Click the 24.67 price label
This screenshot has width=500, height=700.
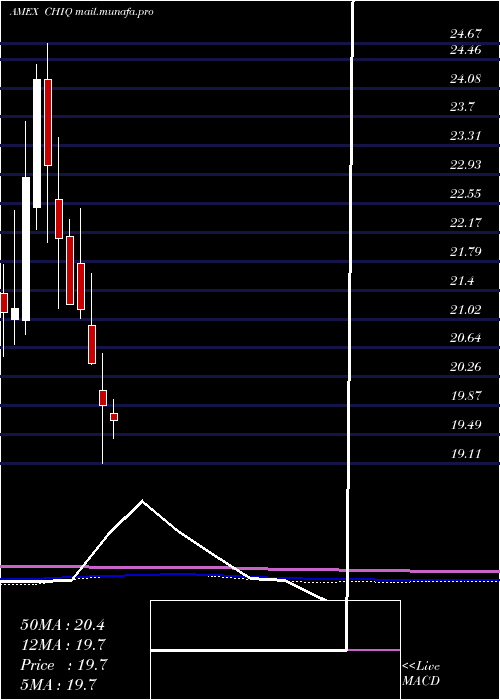click(466, 33)
